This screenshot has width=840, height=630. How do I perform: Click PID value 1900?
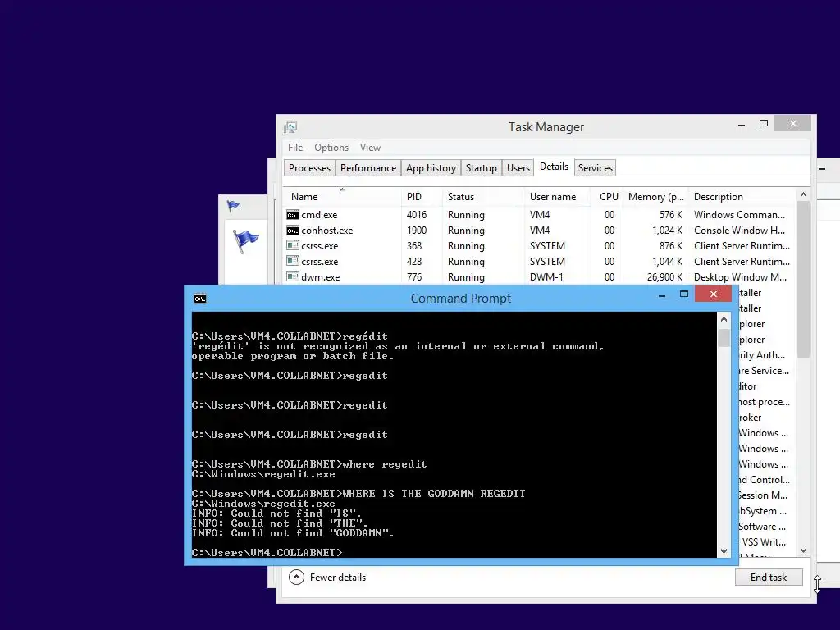(416, 231)
